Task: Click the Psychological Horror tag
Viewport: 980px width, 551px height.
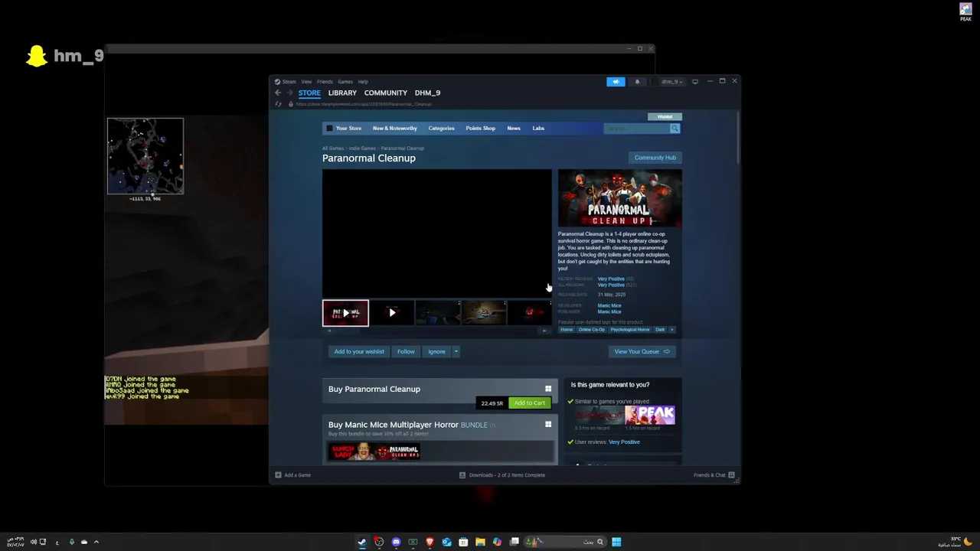Action: (630, 330)
